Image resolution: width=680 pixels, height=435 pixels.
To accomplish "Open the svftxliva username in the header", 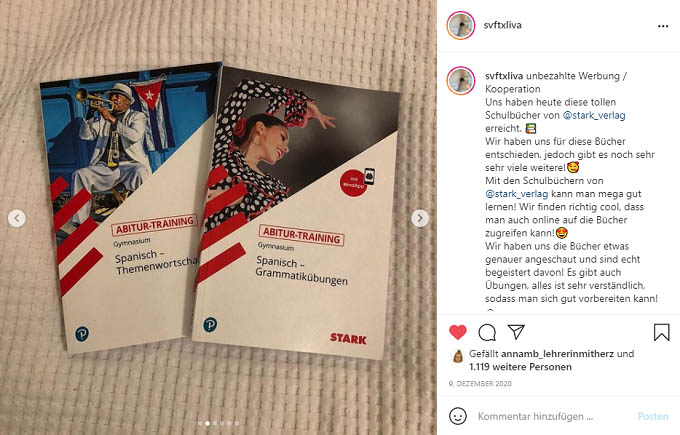I will [x=503, y=25].
